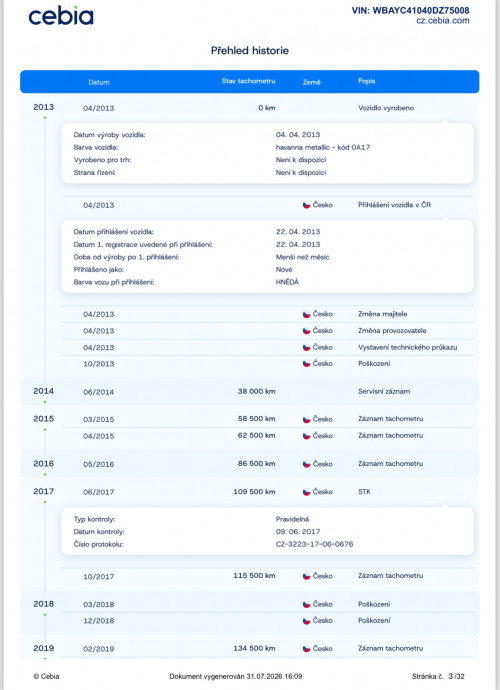Open the cz.cebia.com link
Image resolution: width=500 pixels, height=690 pixels.
442,21
